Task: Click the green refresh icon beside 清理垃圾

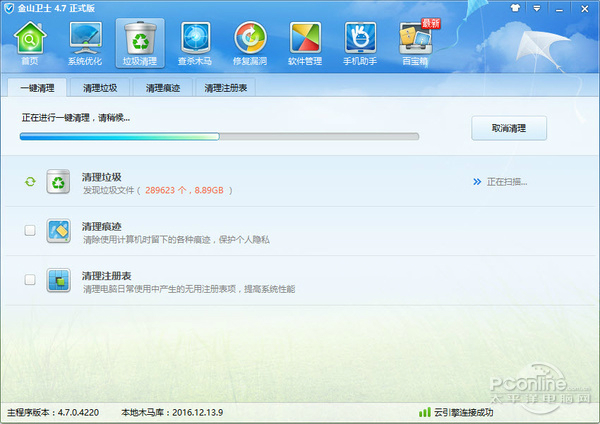Action: tap(30, 181)
